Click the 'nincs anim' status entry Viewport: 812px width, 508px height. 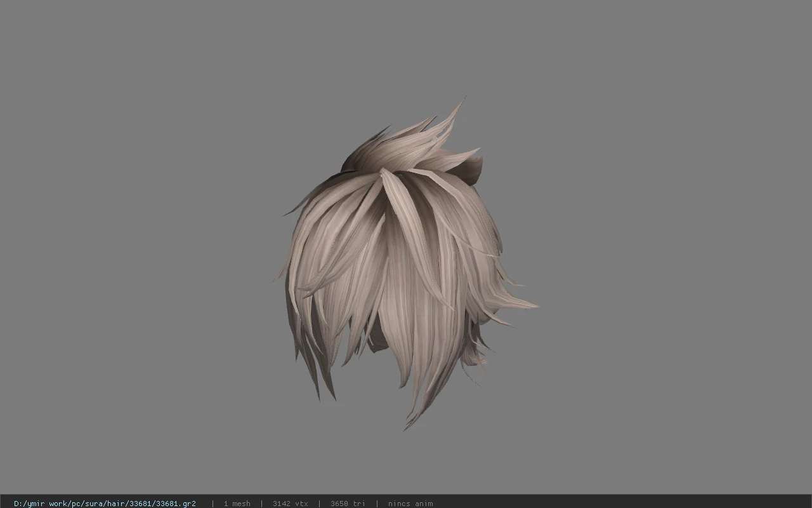tap(410, 504)
